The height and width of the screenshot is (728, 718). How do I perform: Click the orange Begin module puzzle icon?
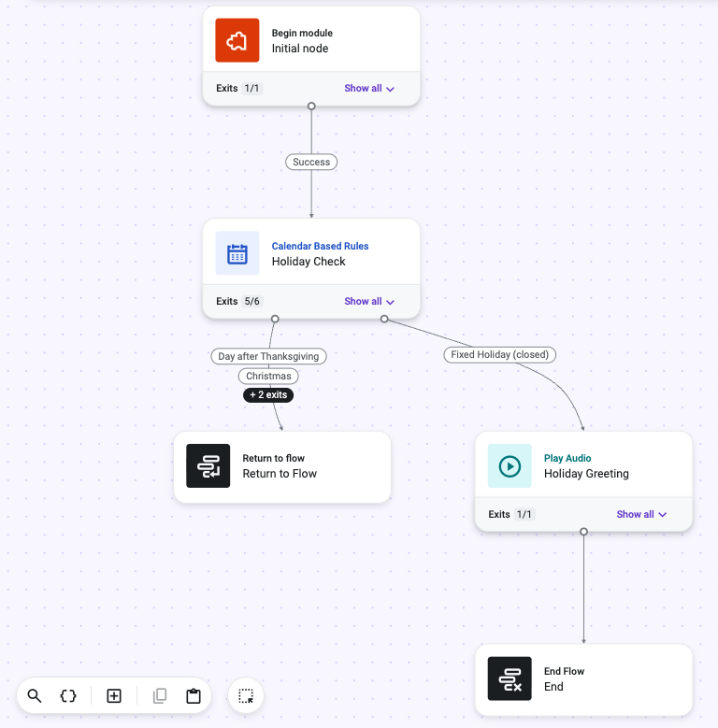click(x=237, y=40)
